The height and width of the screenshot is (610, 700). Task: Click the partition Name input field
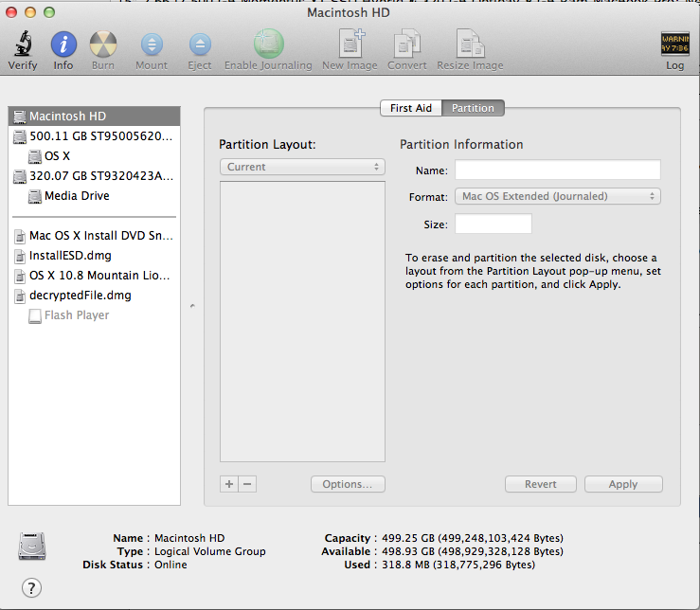point(558,170)
